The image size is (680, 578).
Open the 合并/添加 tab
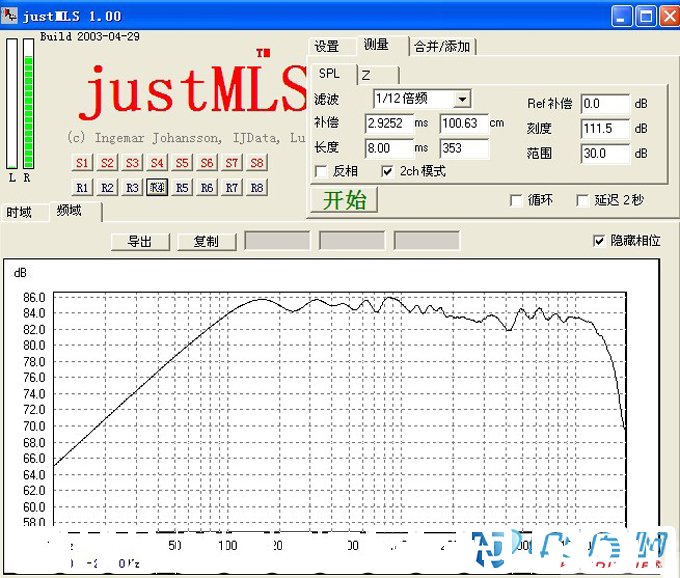442,46
